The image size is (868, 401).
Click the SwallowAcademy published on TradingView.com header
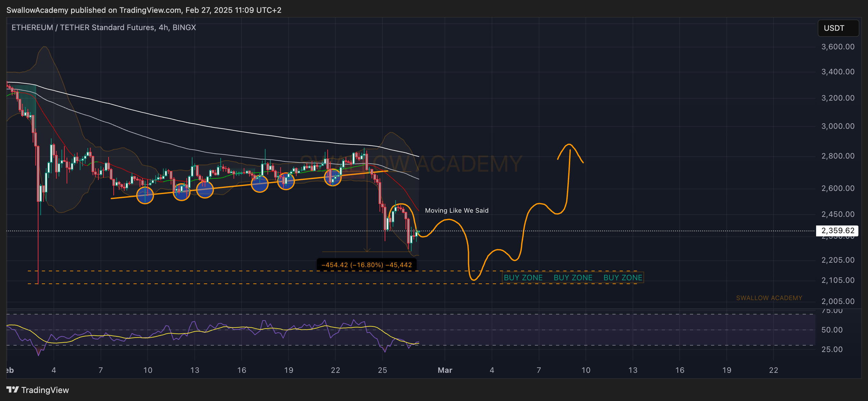(x=144, y=10)
